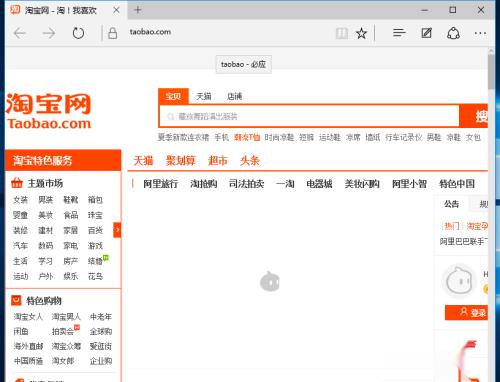Click the 主题市场 basket icon

click(17, 183)
